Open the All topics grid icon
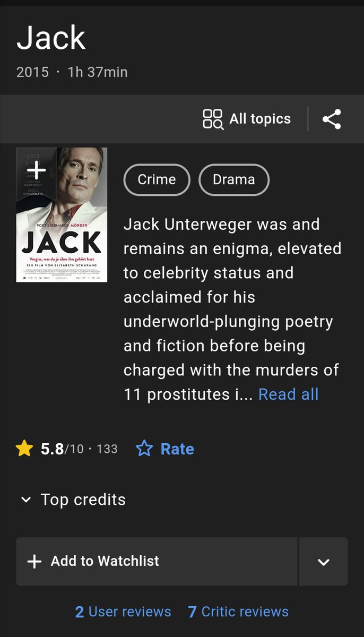364x637 pixels. click(213, 119)
